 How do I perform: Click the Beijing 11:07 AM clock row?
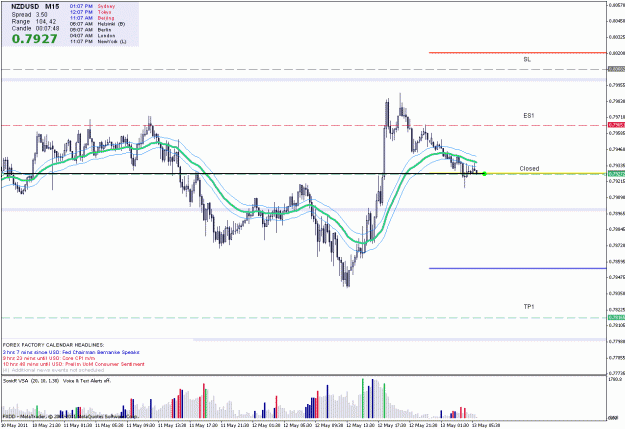[92, 18]
